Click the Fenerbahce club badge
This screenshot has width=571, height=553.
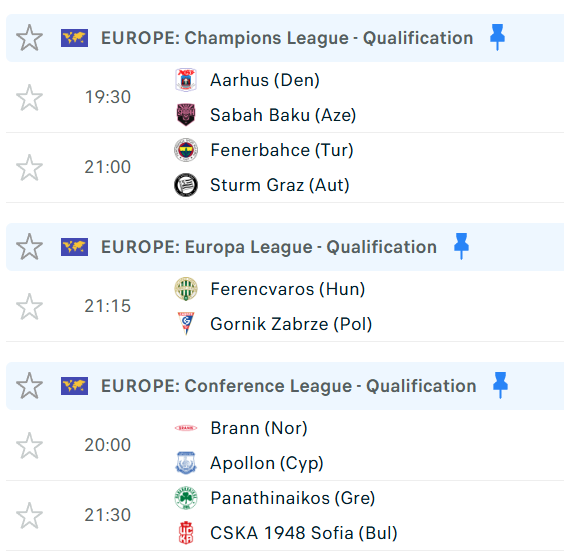pyautogui.click(x=186, y=150)
